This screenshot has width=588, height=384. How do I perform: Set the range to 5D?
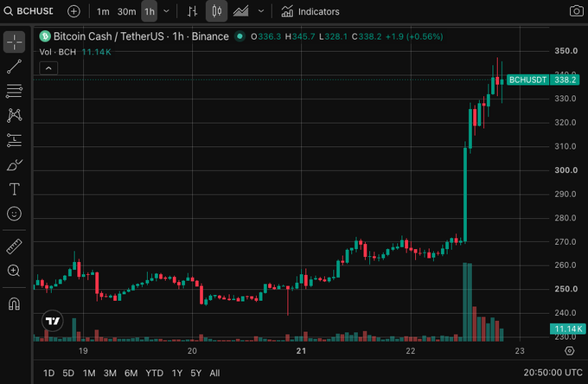click(68, 373)
